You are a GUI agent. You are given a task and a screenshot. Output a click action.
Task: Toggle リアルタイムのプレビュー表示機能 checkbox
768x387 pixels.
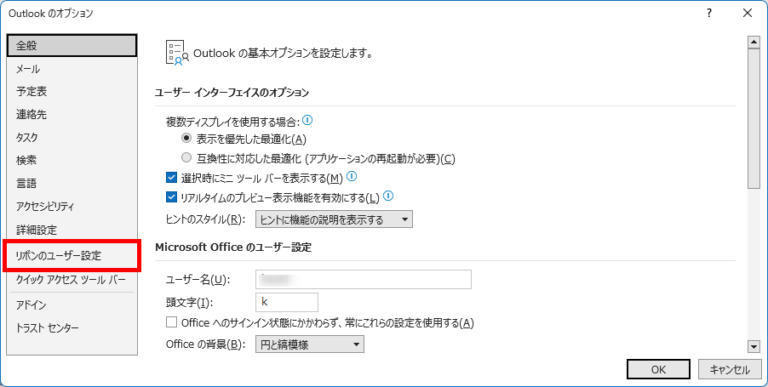click(x=171, y=197)
